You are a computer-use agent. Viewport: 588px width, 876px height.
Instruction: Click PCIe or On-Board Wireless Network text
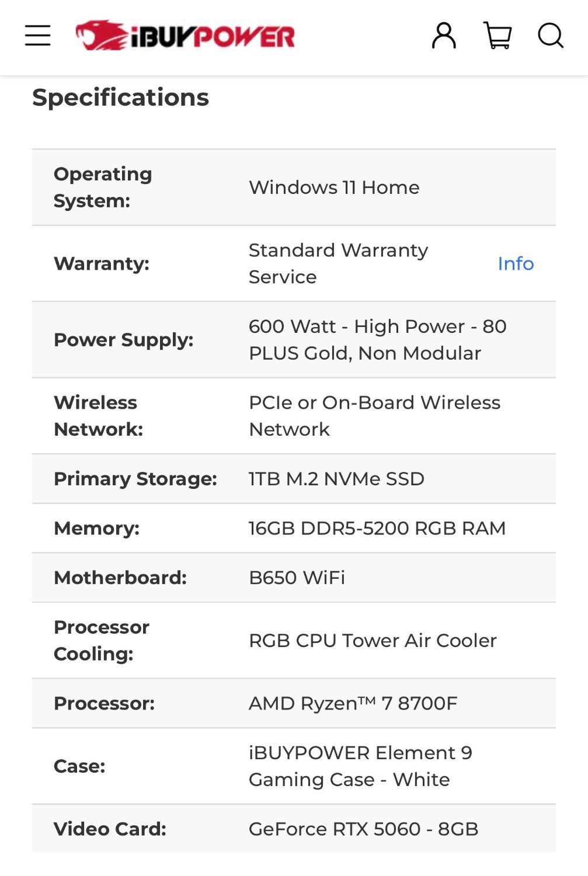374,416
